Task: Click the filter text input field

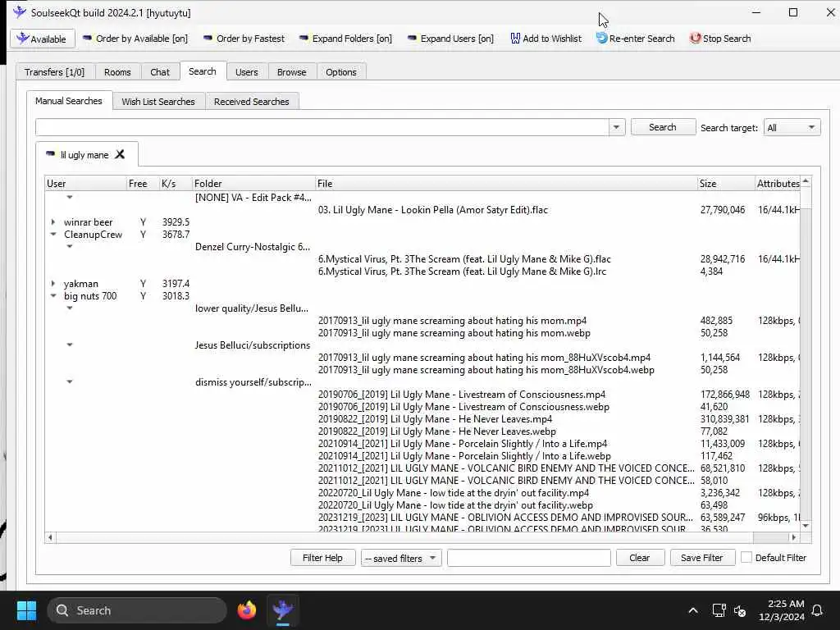Action: [529, 558]
